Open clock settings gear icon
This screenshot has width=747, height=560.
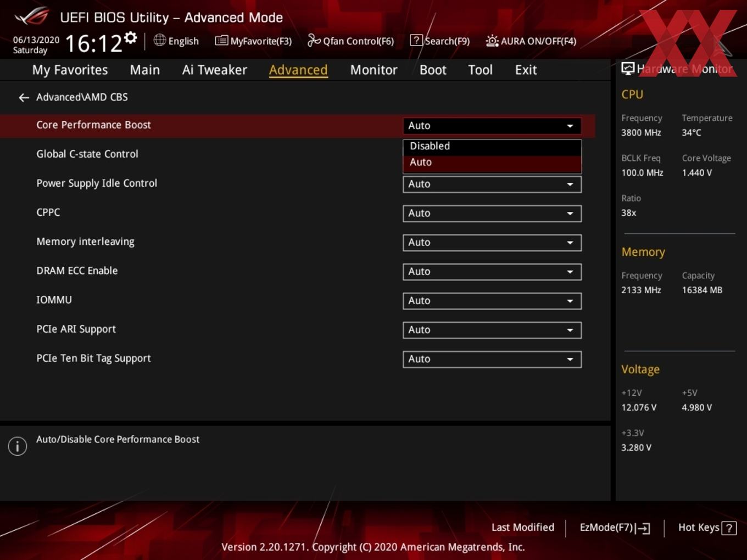[x=130, y=37]
